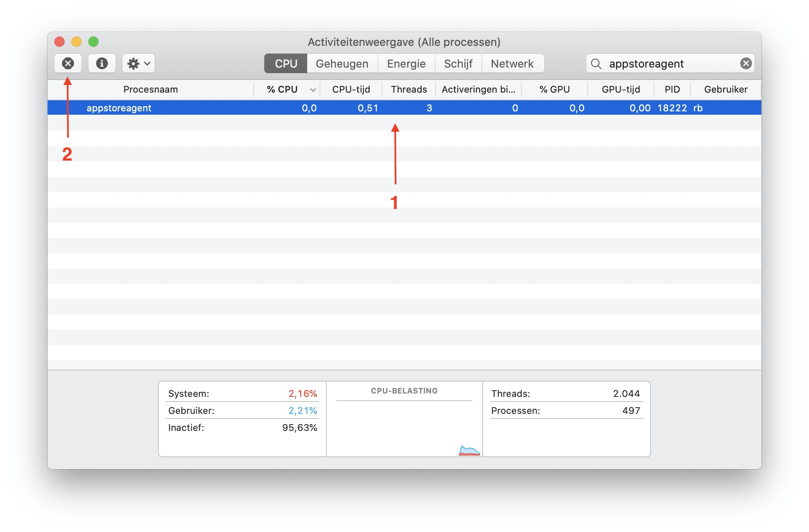The image size is (809, 532).
Task: Click the search field containing appstoreagent
Action: tap(670, 64)
